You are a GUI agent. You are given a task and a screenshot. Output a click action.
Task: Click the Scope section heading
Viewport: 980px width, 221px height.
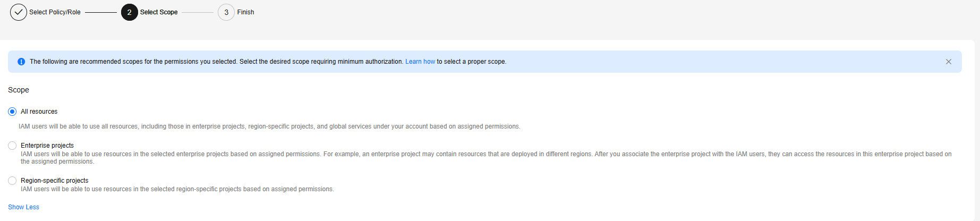(19, 90)
